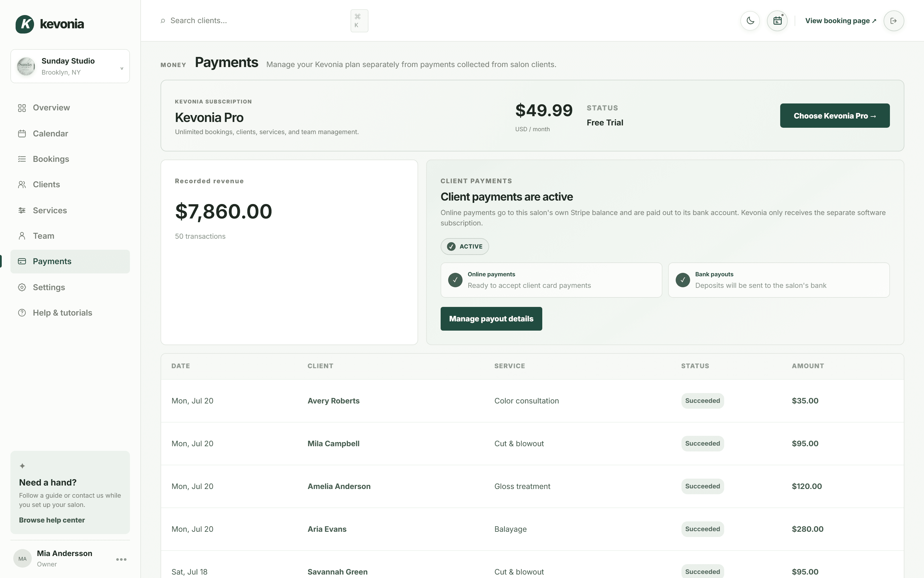Viewport: 924px width, 578px height.
Task: Click the STATUS column header in table
Action: pyautogui.click(x=695, y=366)
